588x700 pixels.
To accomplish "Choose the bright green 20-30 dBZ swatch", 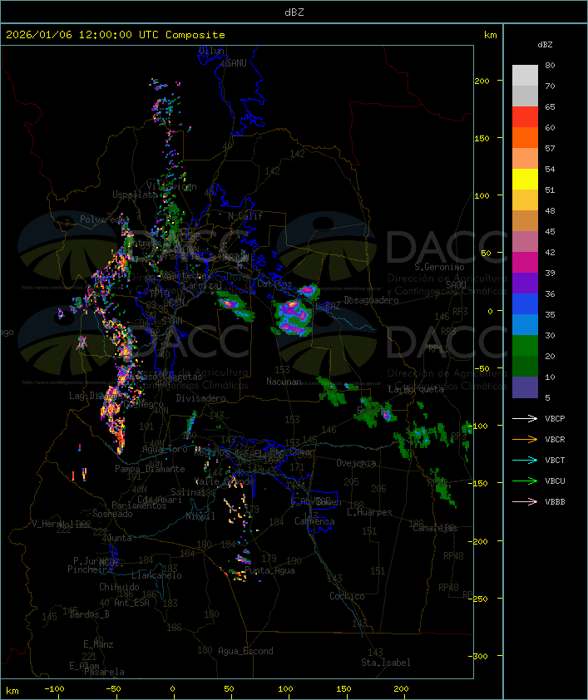I will coord(525,346).
